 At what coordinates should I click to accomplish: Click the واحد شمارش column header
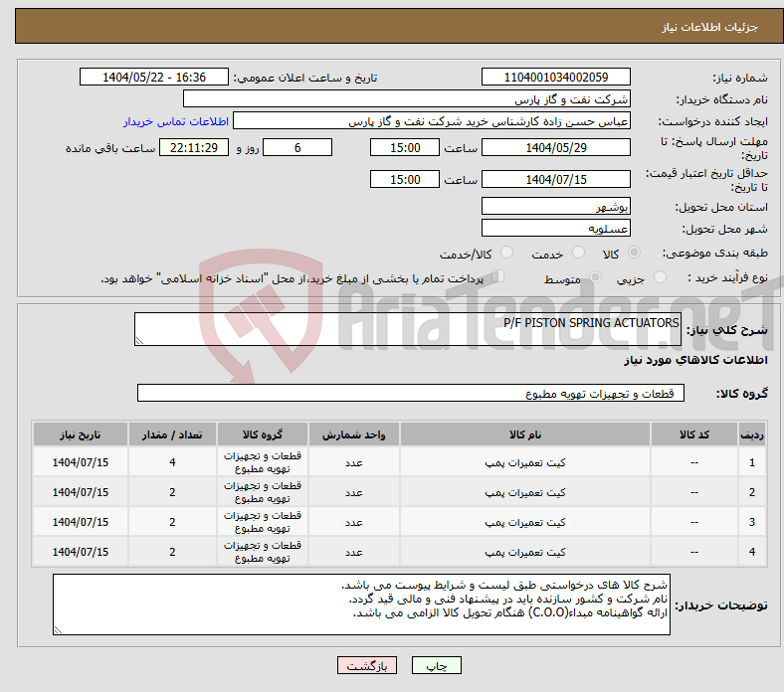[354, 434]
